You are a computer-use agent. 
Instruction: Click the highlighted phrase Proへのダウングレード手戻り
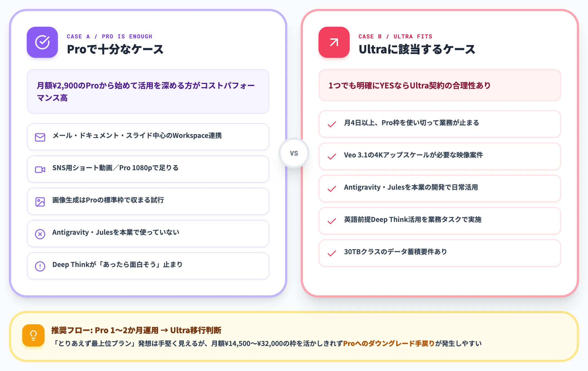[389, 344]
